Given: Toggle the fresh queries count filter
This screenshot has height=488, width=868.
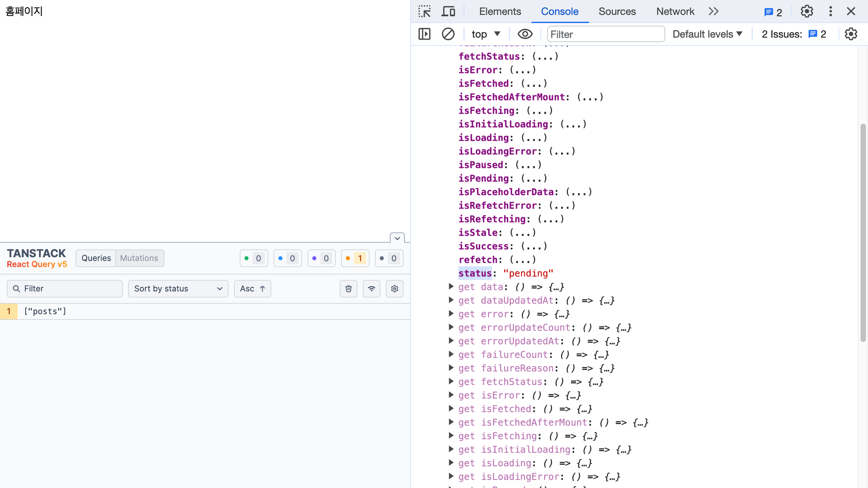Looking at the screenshot, I should 254,258.
